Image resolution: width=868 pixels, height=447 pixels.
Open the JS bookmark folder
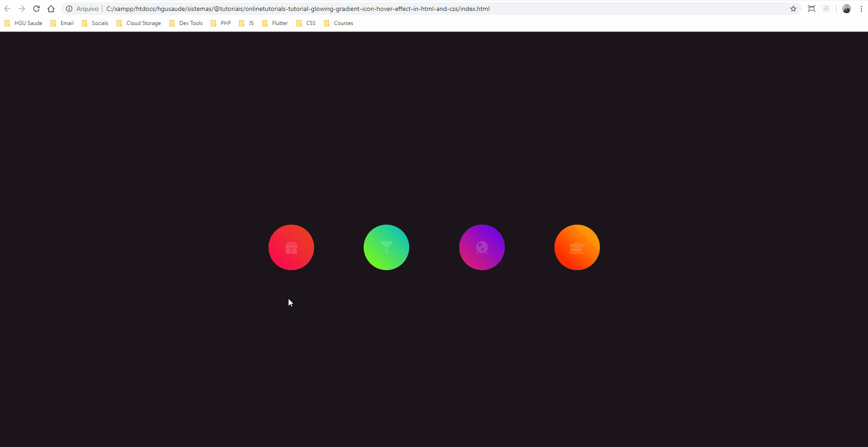(246, 23)
